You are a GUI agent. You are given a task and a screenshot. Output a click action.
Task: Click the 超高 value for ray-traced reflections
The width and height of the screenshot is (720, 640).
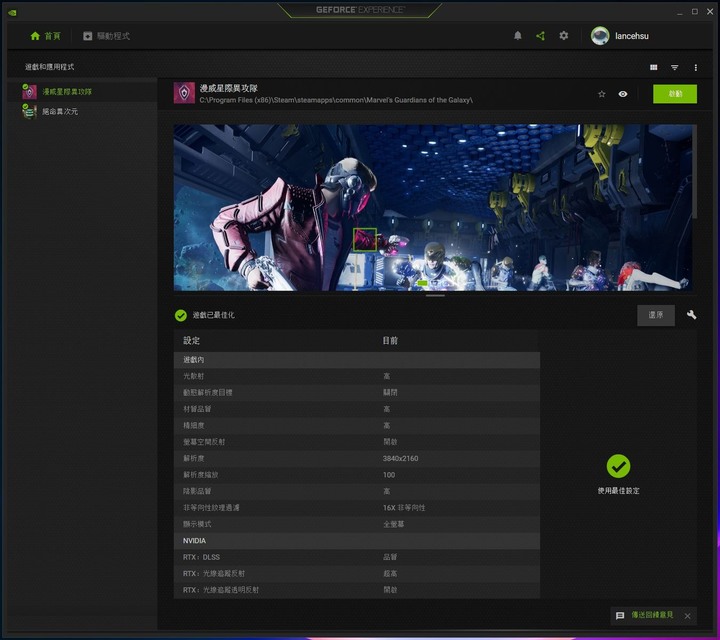[390, 573]
